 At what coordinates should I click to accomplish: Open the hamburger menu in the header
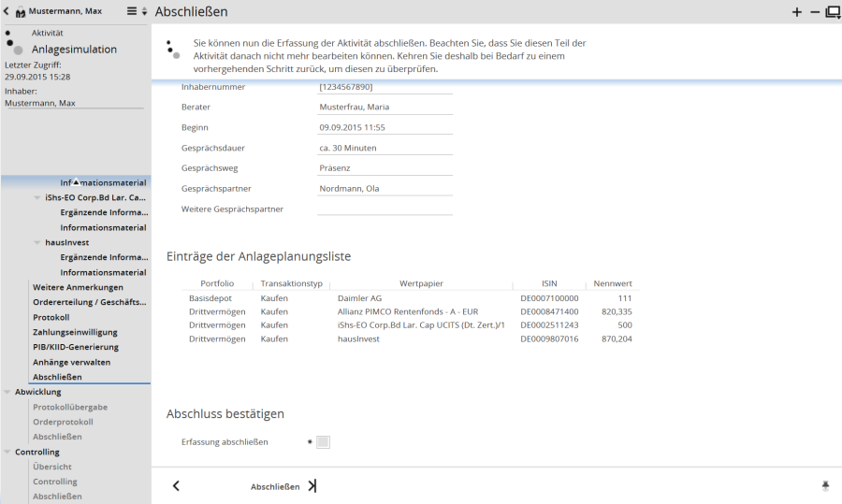pyautogui.click(x=132, y=12)
